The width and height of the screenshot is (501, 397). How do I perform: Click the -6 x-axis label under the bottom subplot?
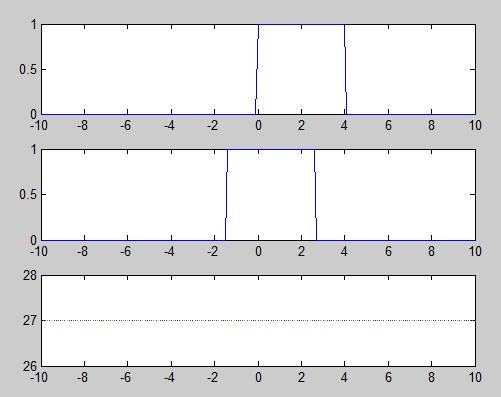pyautogui.click(x=126, y=377)
